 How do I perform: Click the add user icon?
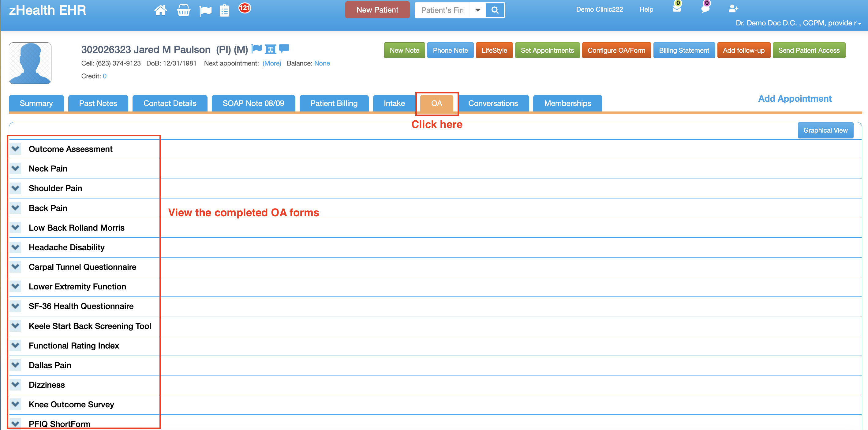[733, 9]
